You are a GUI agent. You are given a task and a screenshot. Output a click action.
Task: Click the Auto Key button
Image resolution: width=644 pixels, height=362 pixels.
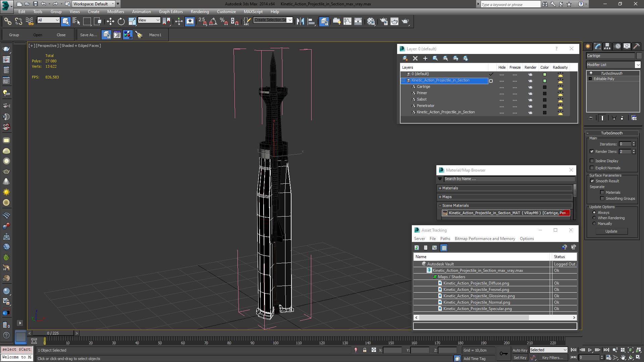(520, 350)
